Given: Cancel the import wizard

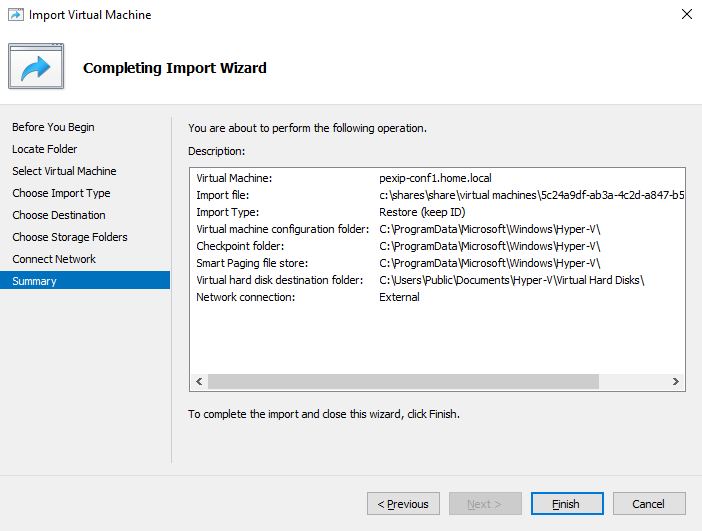Looking at the screenshot, I should (649, 504).
